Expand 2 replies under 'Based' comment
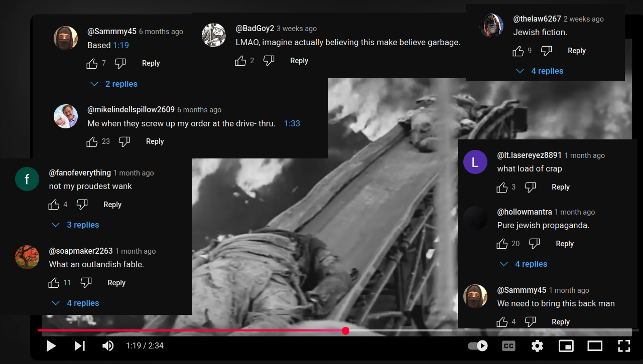This screenshot has height=364, width=643. click(x=114, y=84)
